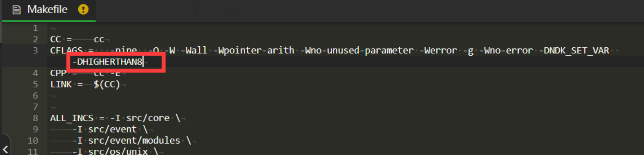Click the -Wall flag in CFLAGS
Image resolution: width=644 pixels, height=155 pixels.
pos(194,50)
